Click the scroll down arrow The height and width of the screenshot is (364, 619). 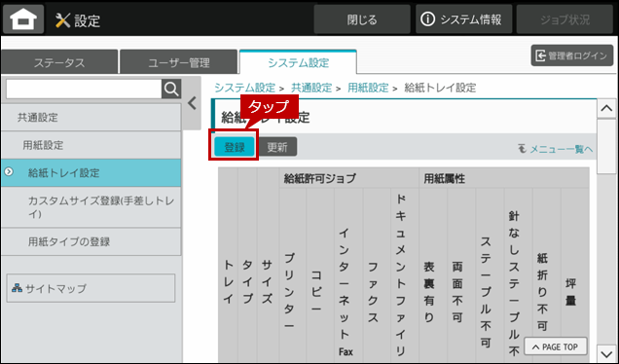[606, 353]
